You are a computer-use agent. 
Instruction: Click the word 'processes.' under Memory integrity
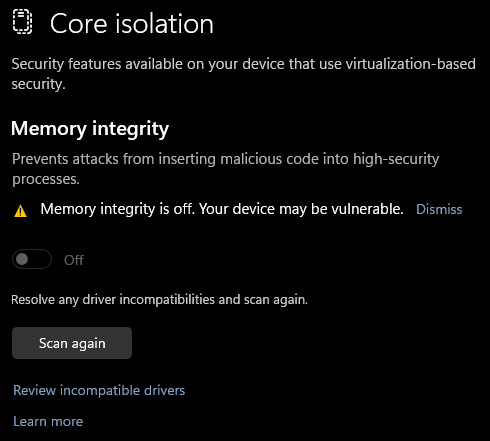tap(46, 179)
